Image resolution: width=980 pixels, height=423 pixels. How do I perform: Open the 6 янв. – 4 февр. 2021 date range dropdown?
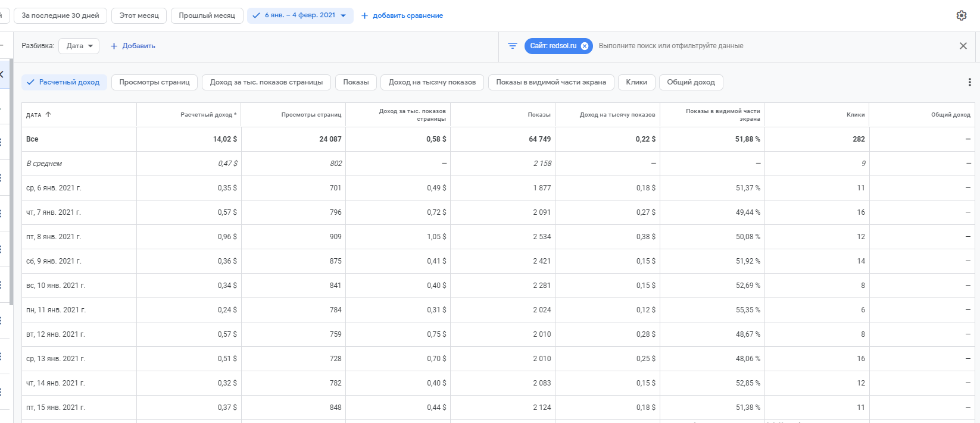click(x=300, y=15)
